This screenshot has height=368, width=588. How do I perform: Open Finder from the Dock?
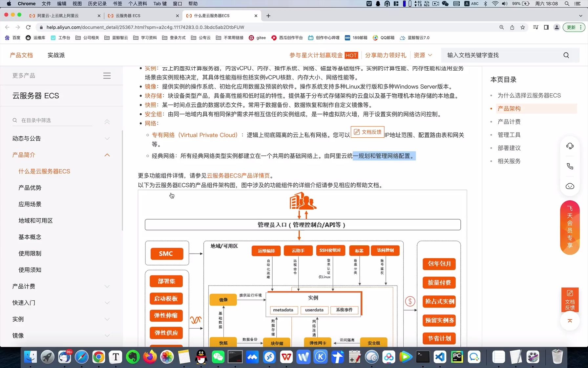pyautogui.click(x=31, y=357)
